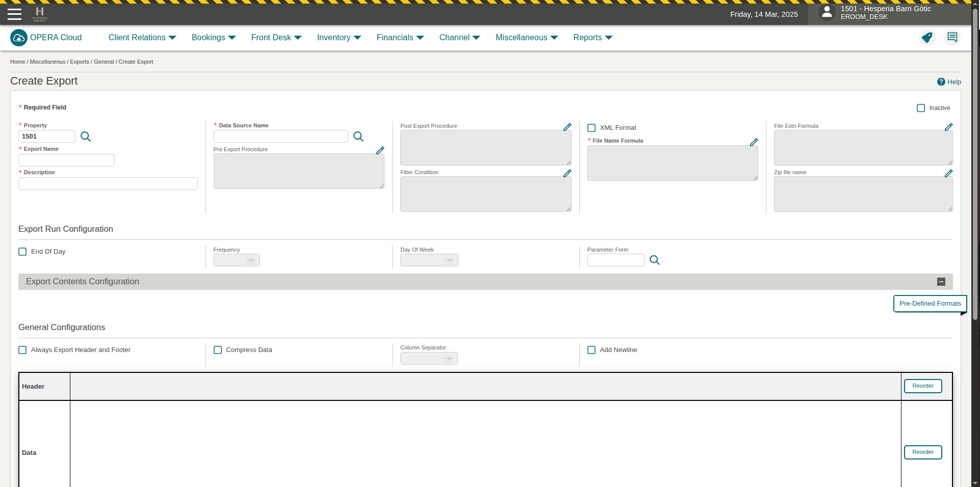Open the hamburger navigation menu
Viewport: 980px width, 487px height.
(14, 14)
